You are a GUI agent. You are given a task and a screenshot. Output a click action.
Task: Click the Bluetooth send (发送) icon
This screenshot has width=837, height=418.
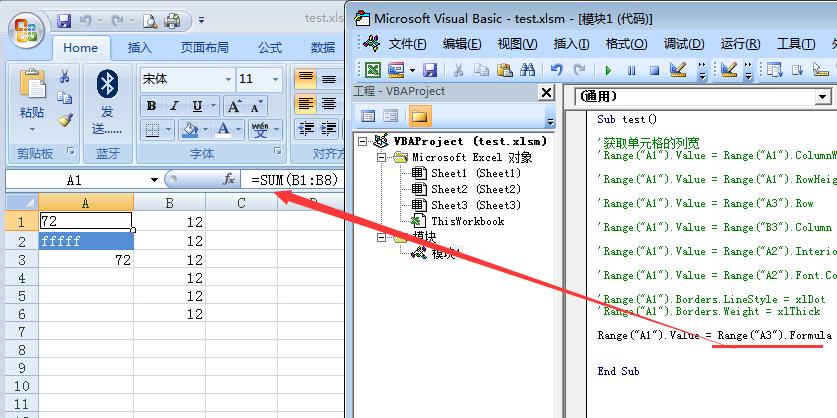tap(107, 84)
